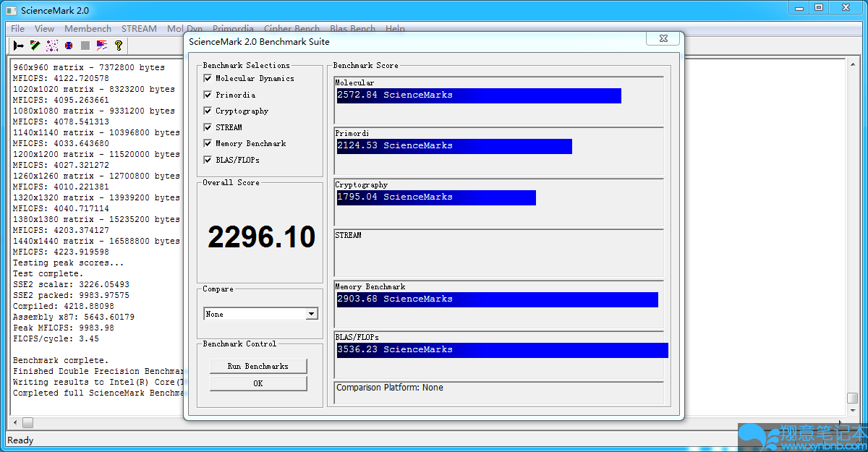Image resolution: width=868 pixels, height=452 pixels.
Task: Click the Memory Benchmark score bar 2903.68
Action: pyautogui.click(x=498, y=299)
